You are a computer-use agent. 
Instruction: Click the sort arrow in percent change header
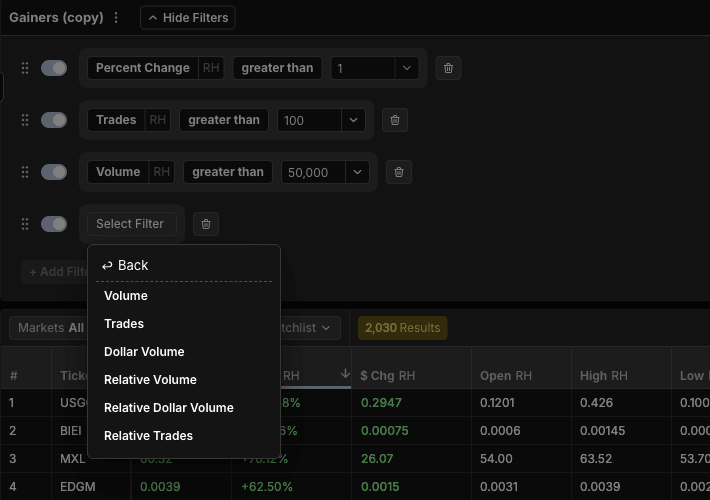345,374
